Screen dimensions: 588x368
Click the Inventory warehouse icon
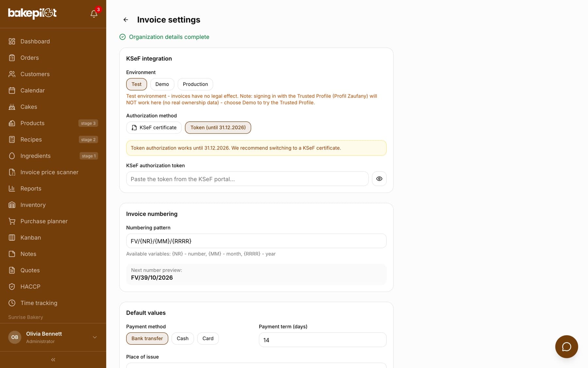click(12, 205)
